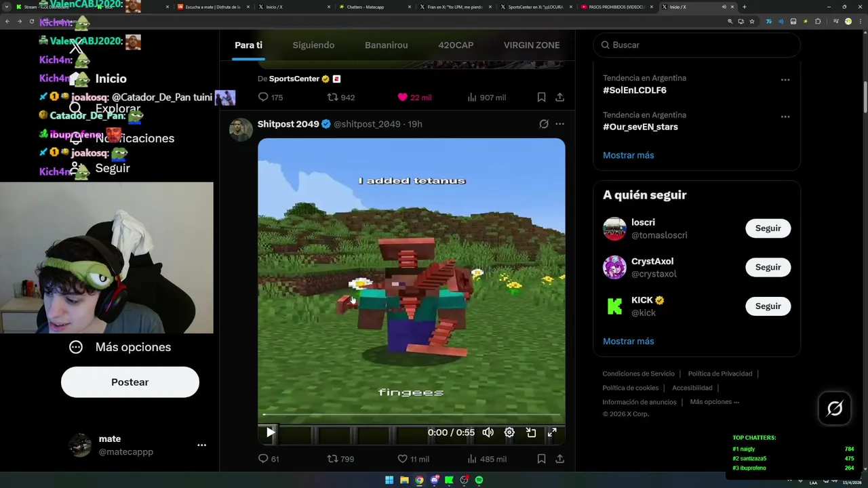868x488 pixels.
Task: Open trend #Our_sevEN_stars
Action: coord(640,127)
